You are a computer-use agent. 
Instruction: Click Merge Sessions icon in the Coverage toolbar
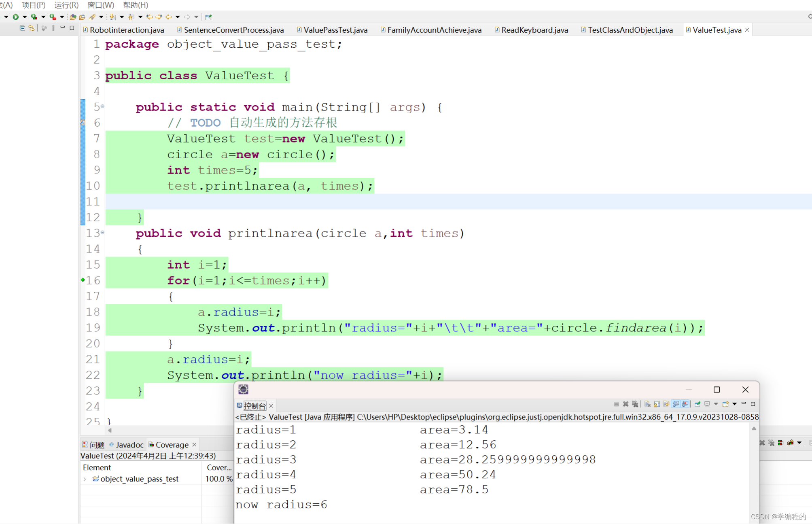tap(781, 443)
